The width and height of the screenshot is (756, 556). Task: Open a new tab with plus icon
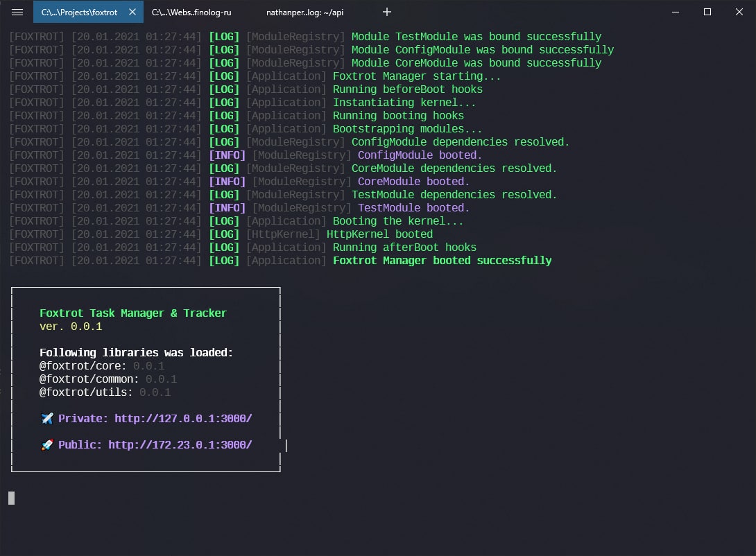click(x=387, y=12)
